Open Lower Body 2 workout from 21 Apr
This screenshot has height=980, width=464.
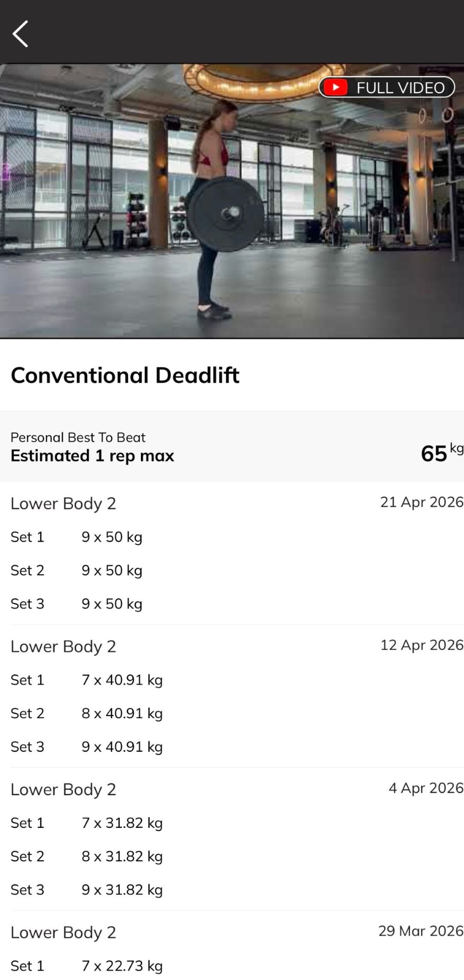click(x=63, y=504)
